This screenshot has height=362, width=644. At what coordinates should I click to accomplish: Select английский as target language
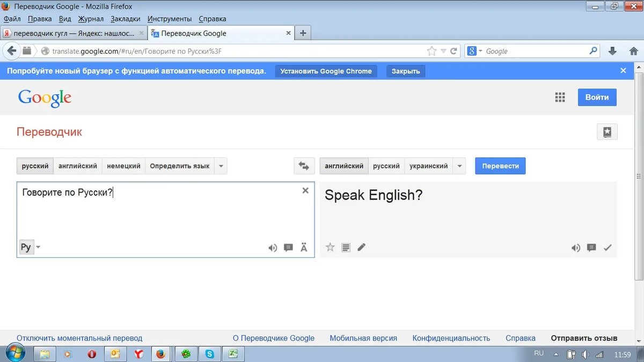(344, 166)
